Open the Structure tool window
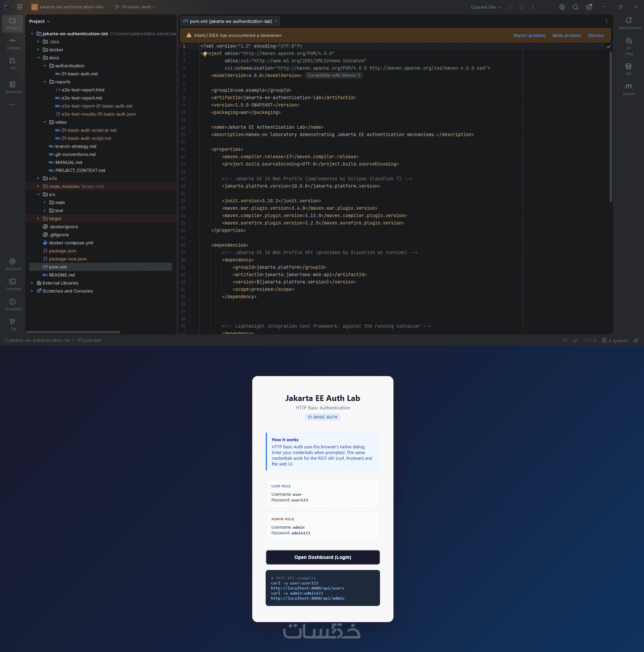This screenshot has width=644, height=652. tap(13, 87)
